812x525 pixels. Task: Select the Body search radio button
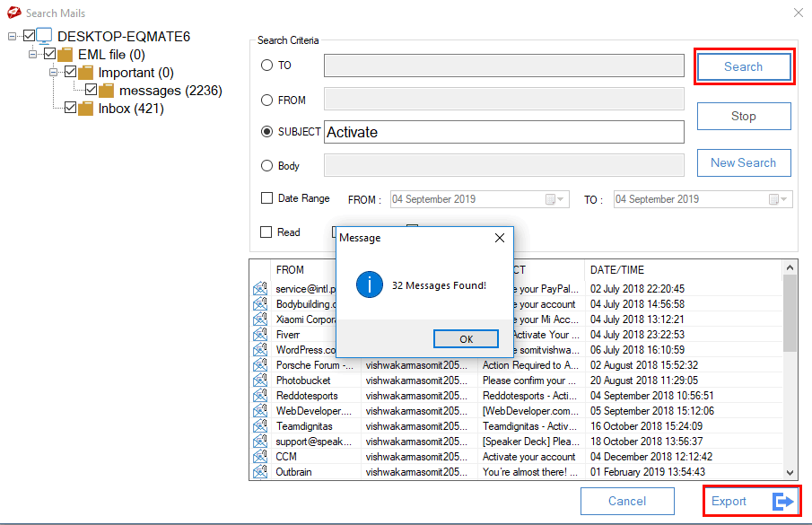coord(266,166)
